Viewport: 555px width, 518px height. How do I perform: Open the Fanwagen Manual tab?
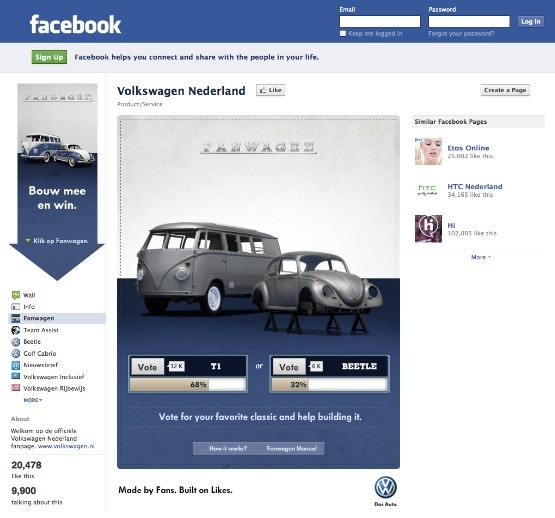pos(291,449)
